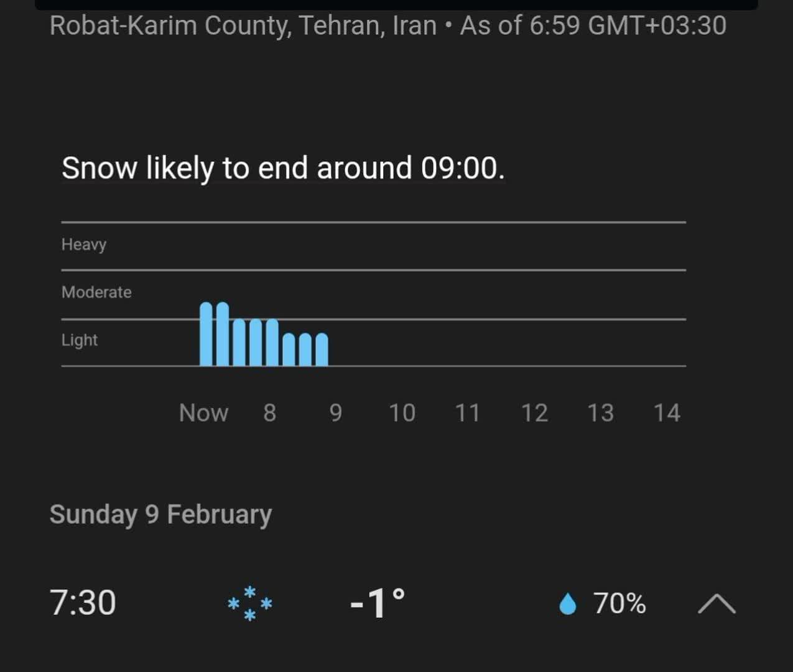Select hour 9 on the snow timeline
793x672 pixels.
(x=335, y=413)
